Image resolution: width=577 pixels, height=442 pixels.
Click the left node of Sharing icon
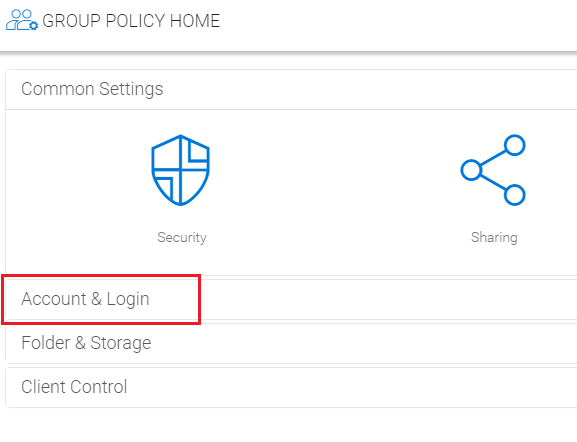point(471,170)
